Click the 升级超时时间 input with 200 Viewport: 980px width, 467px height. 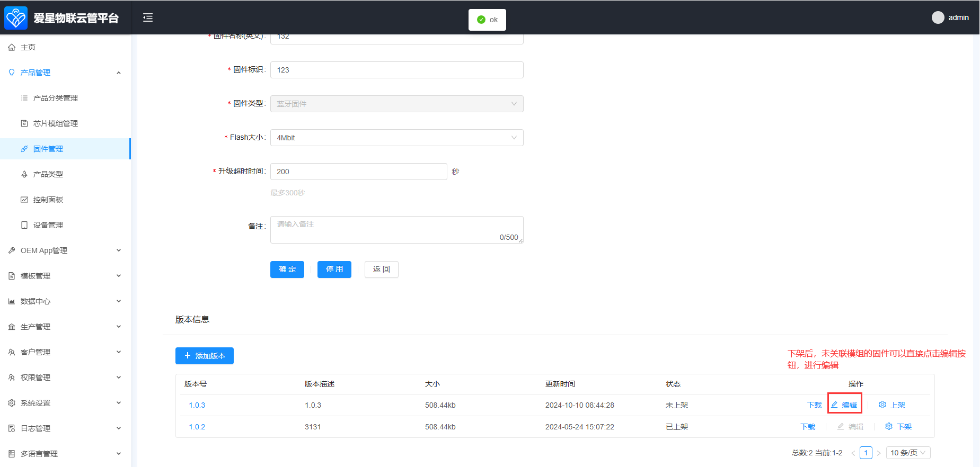point(359,172)
